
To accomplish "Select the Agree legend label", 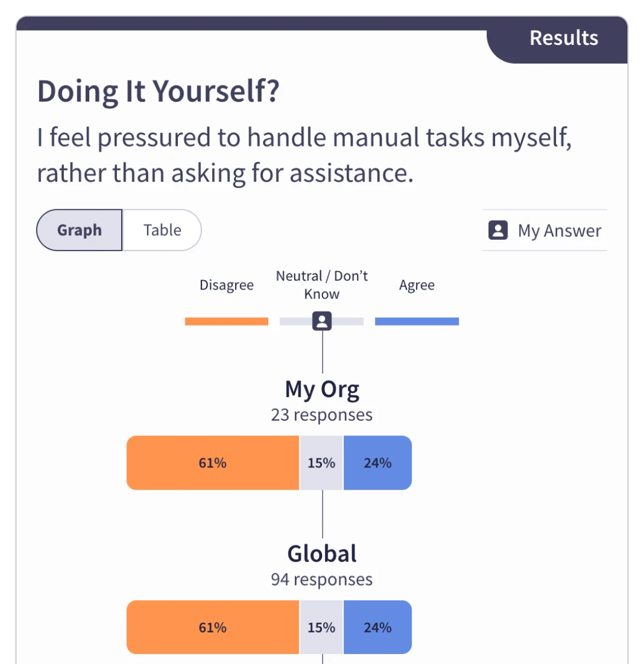I will [x=417, y=285].
